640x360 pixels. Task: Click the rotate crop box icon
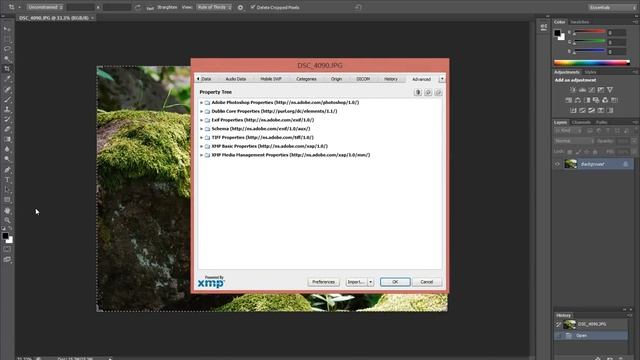138,7
